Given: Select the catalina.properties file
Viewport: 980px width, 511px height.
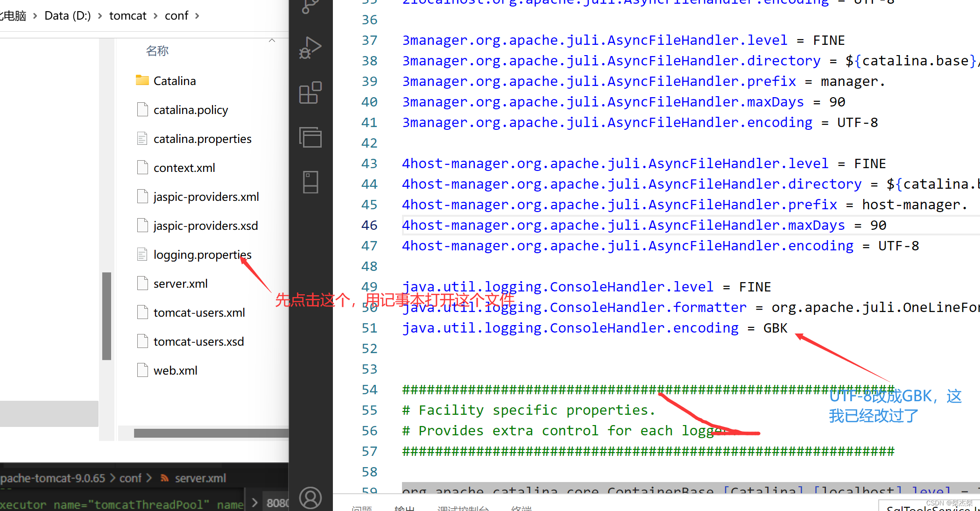Looking at the screenshot, I should click(202, 139).
